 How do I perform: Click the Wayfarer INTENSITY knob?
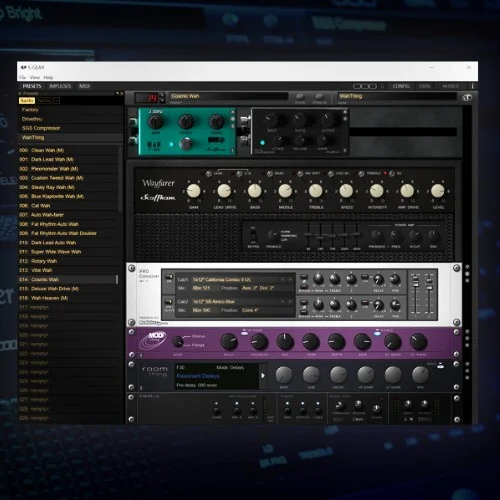[377, 191]
